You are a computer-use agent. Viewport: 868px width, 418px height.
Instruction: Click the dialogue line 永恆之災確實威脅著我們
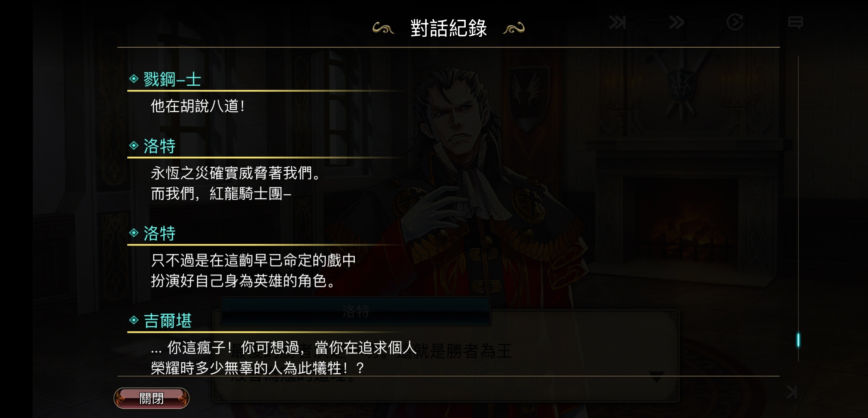236,173
